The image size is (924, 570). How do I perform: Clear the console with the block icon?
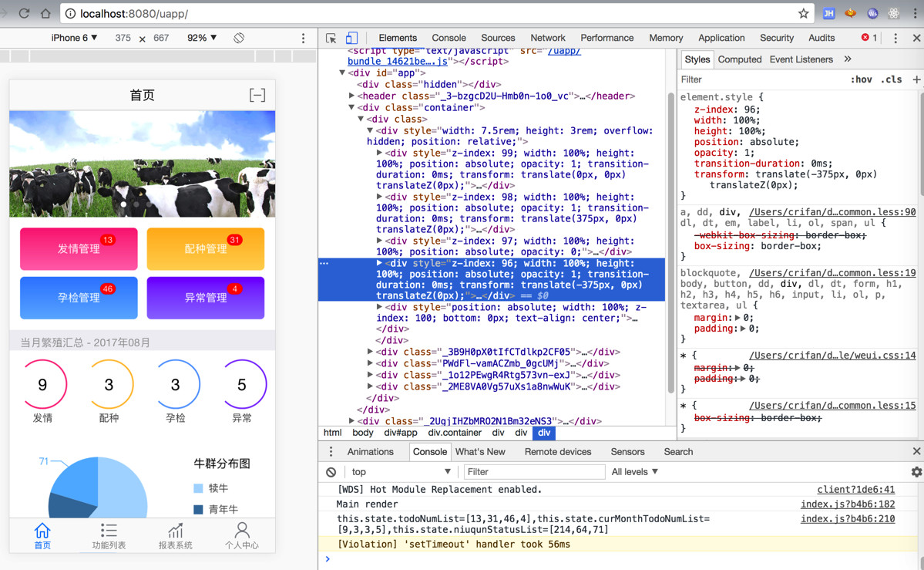point(331,472)
